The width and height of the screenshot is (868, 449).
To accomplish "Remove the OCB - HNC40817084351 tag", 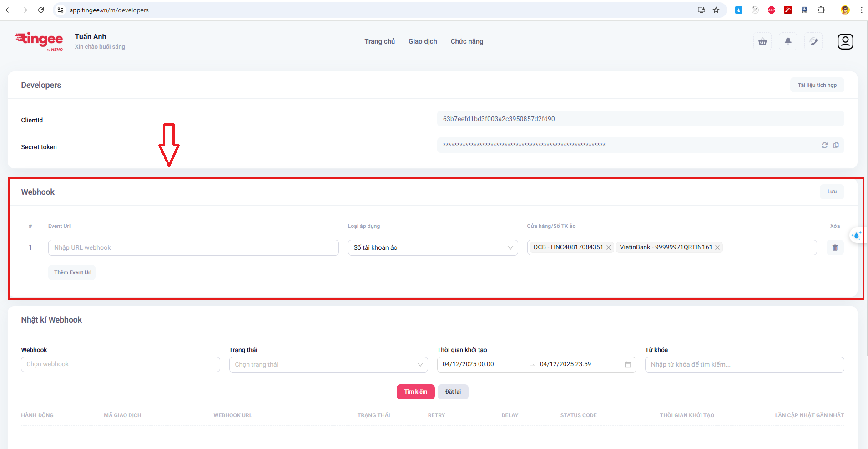I will 609,247.
